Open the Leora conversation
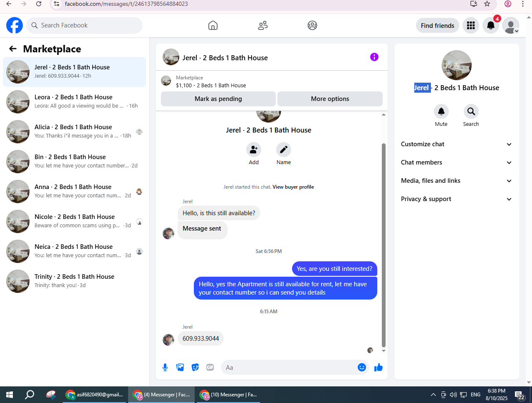This screenshot has width=532, height=403. pyautogui.click(x=74, y=102)
